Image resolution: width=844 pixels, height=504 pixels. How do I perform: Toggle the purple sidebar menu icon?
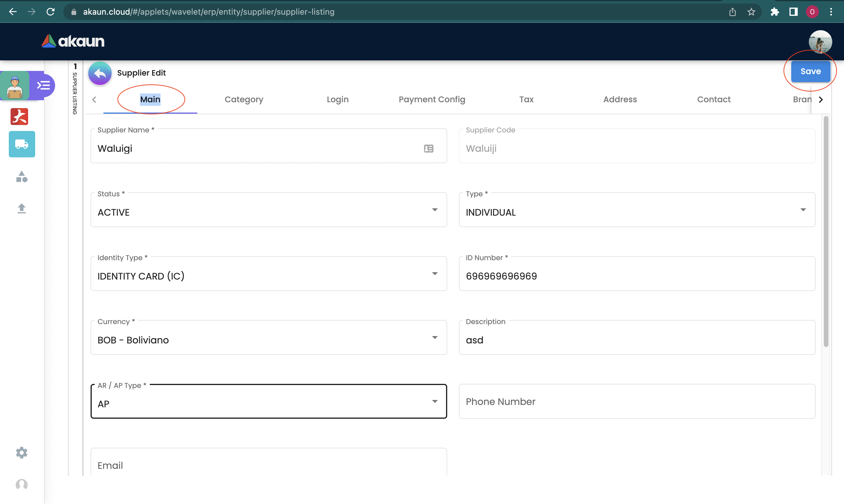tap(43, 86)
